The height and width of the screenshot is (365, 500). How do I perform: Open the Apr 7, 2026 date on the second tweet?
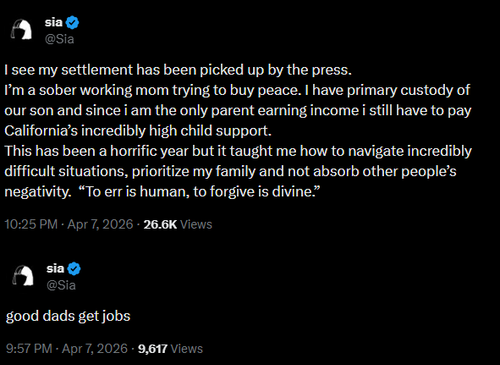[x=95, y=349]
